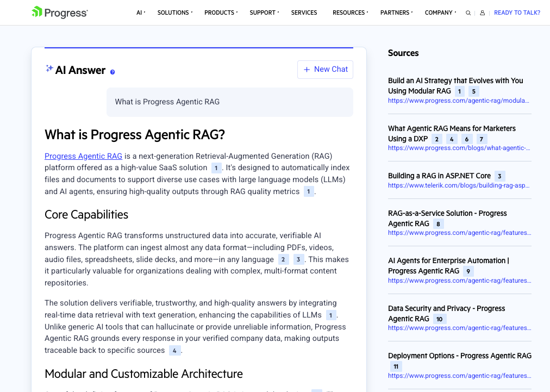This screenshot has height=392, width=550.
Task: Click the Progress logo icon
Action: pyautogui.click(x=36, y=12)
